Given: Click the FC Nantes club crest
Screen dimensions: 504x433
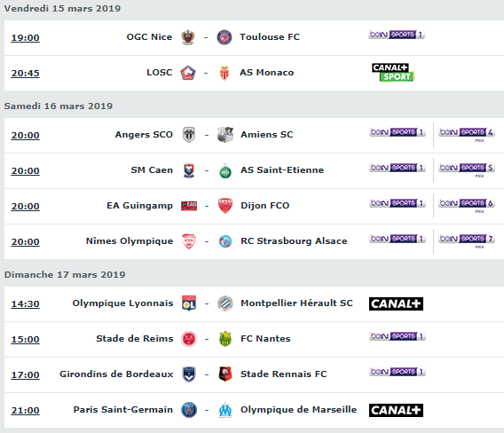Looking at the screenshot, I should point(225,339).
